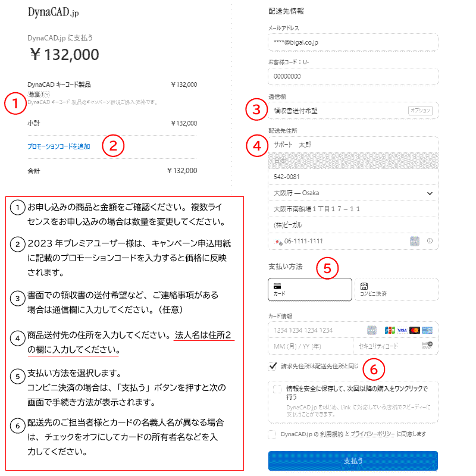Click the Japan flag phone country icon
The image size is (476, 476).
278,242
